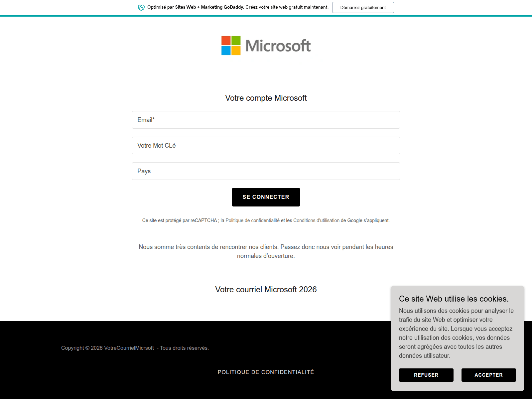The width and height of the screenshot is (532, 399).
Task: Click the Microsoft logo
Action: pos(266,46)
